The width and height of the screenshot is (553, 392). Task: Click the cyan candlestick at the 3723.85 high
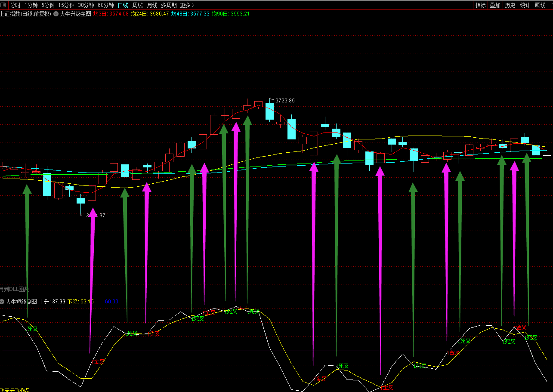[x=270, y=111]
